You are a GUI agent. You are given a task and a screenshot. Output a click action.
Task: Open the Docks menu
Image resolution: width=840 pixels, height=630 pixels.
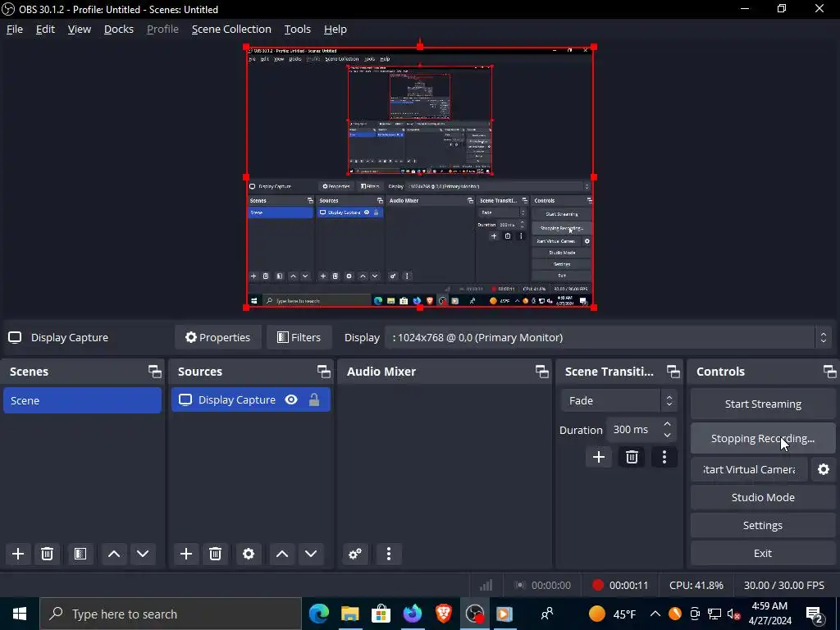click(x=118, y=29)
